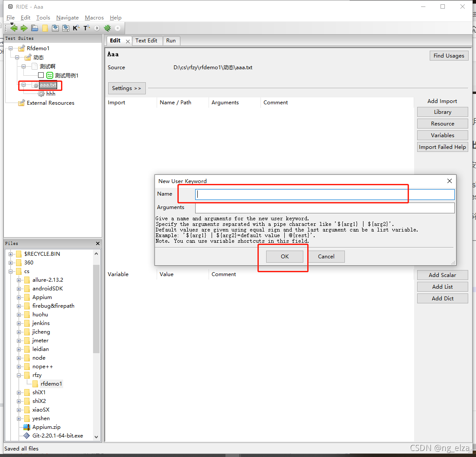Click the Resource import button
This screenshot has width=476, height=457.
pos(442,124)
